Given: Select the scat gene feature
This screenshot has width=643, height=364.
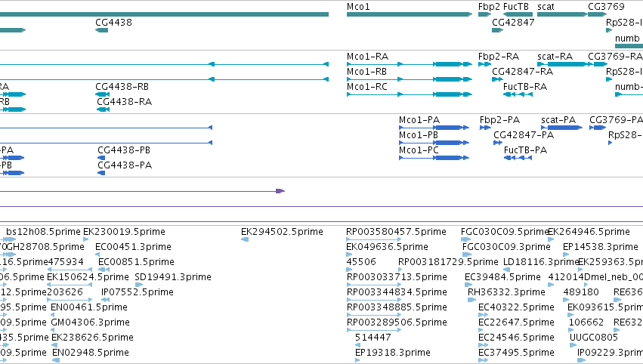Looking at the screenshot, I should 562,14.
